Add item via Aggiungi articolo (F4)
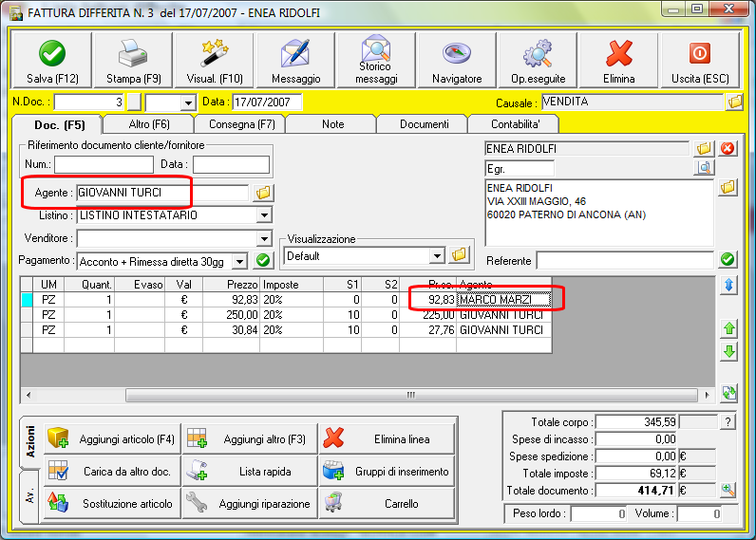This screenshot has width=756, height=540. point(112,438)
